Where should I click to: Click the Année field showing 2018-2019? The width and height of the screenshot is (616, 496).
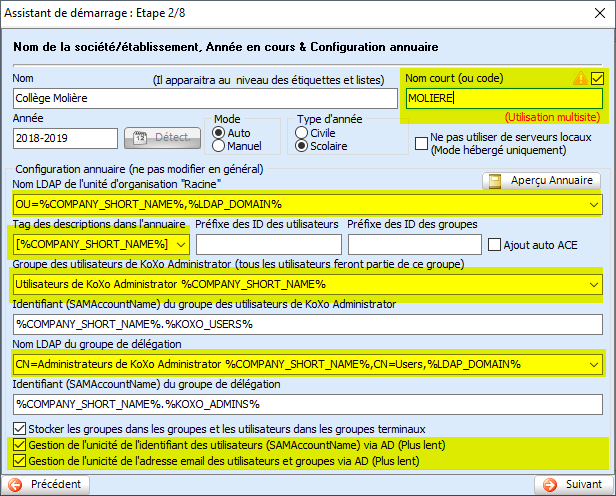65,138
